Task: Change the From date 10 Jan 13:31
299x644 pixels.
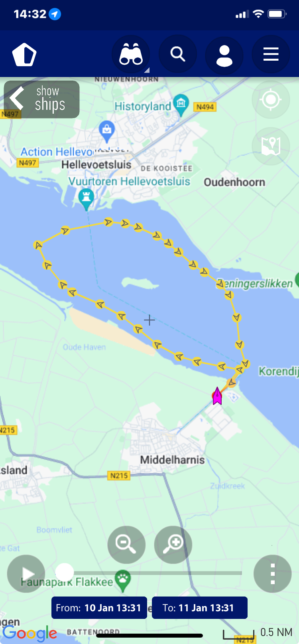Action: point(99,608)
